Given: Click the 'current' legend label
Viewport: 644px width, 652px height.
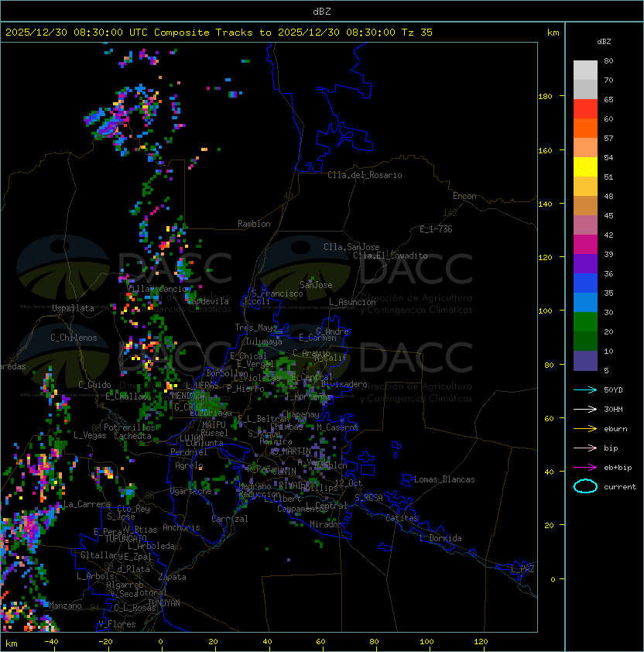Looking at the screenshot, I should point(620,487).
